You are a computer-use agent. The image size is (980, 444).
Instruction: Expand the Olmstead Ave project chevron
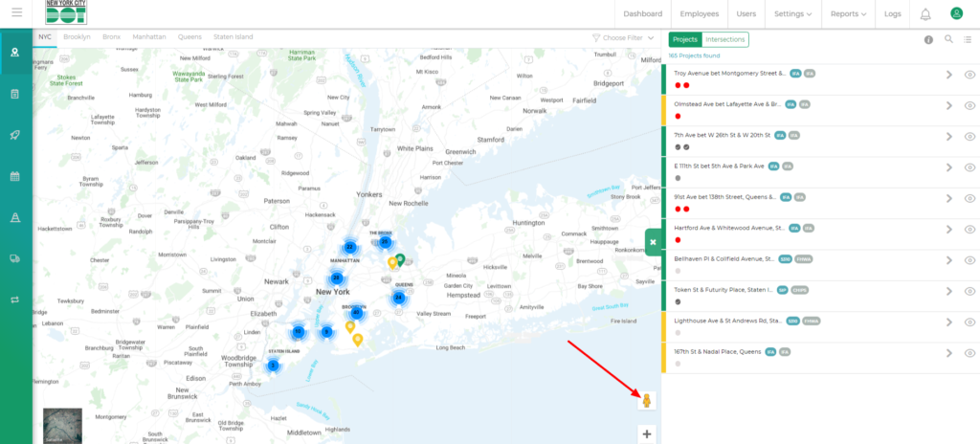pyautogui.click(x=948, y=105)
